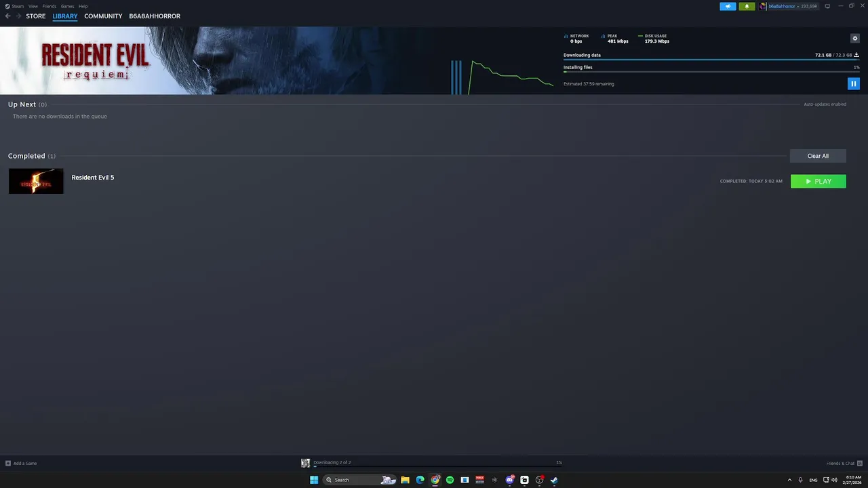Open the Resident Evil 5 thumbnail

[x=36, y=181]
